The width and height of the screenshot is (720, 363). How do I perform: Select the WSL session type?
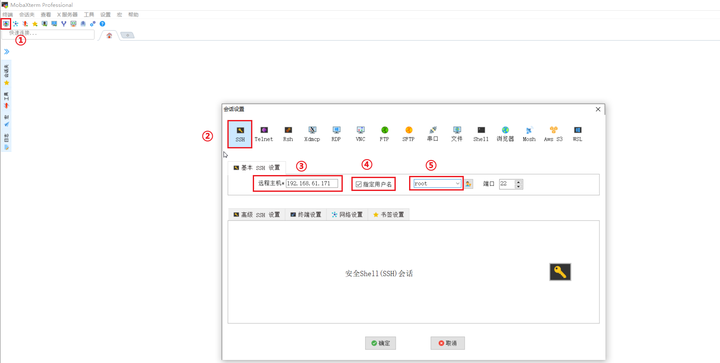pos(577,134)
